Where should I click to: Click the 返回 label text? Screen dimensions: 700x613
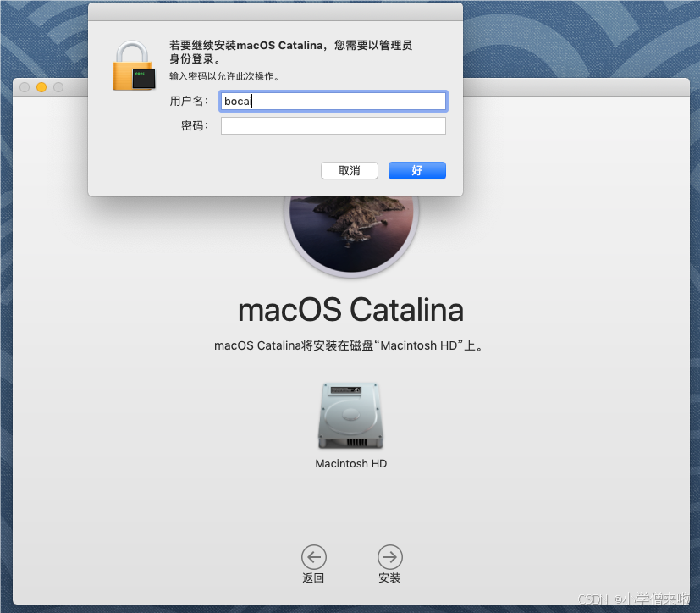click(x=313, y=577)
